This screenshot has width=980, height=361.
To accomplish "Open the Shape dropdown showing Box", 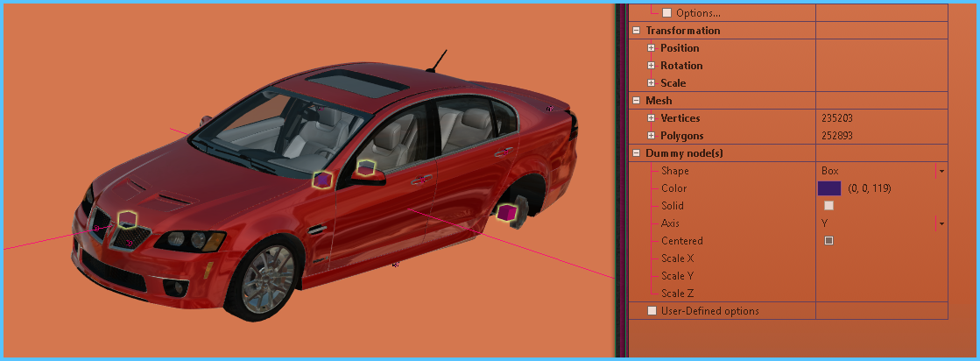I will click(941, 171).
